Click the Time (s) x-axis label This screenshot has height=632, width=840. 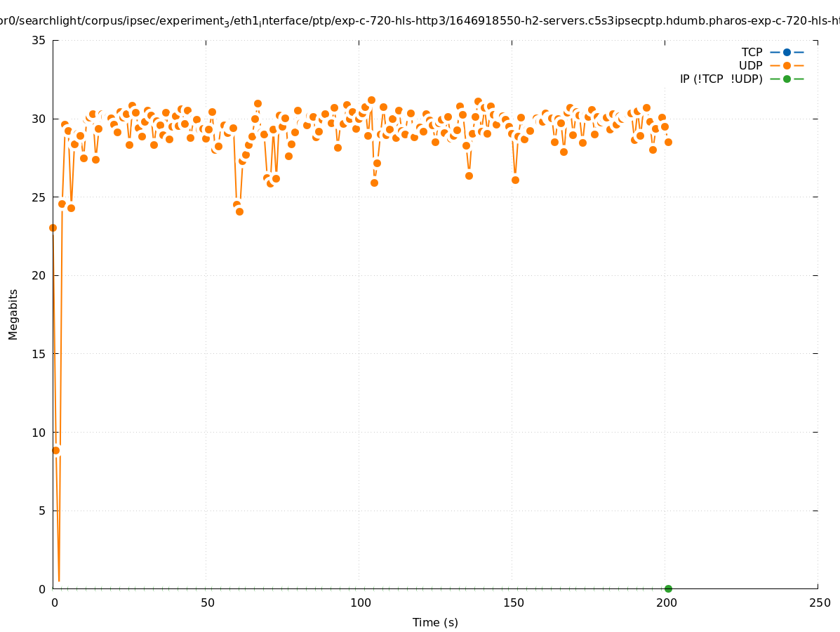point(435,622)
